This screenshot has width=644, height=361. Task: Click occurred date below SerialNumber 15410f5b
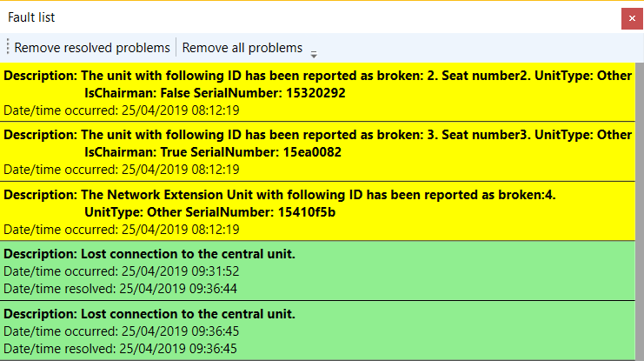click(121, 229)
